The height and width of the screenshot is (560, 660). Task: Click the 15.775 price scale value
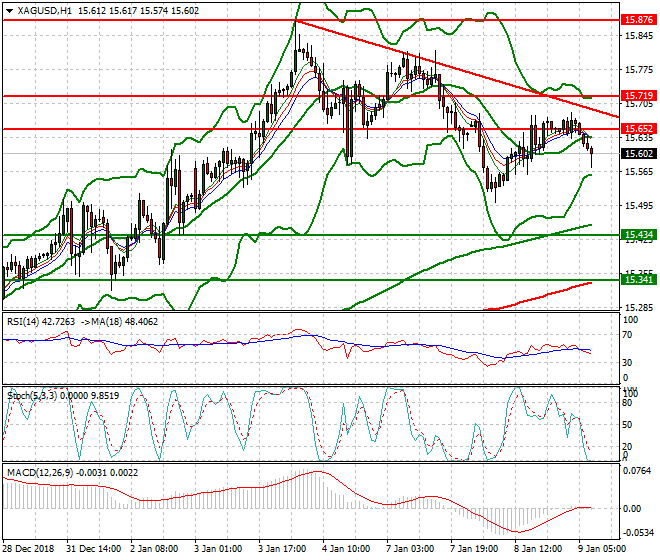coord(639,70)
